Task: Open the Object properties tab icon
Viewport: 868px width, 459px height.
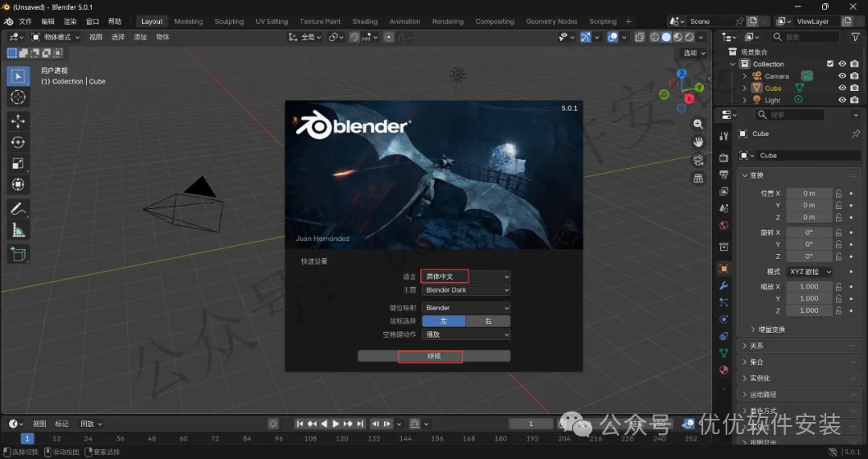Action: [723, 269]
